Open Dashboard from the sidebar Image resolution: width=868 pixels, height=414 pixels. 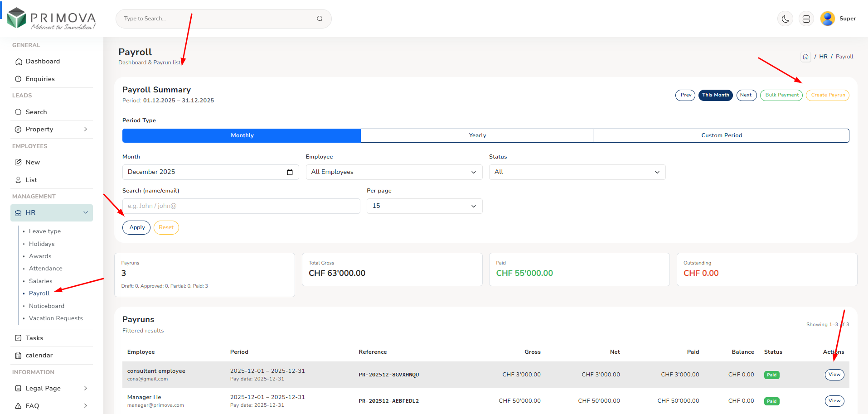43,62
